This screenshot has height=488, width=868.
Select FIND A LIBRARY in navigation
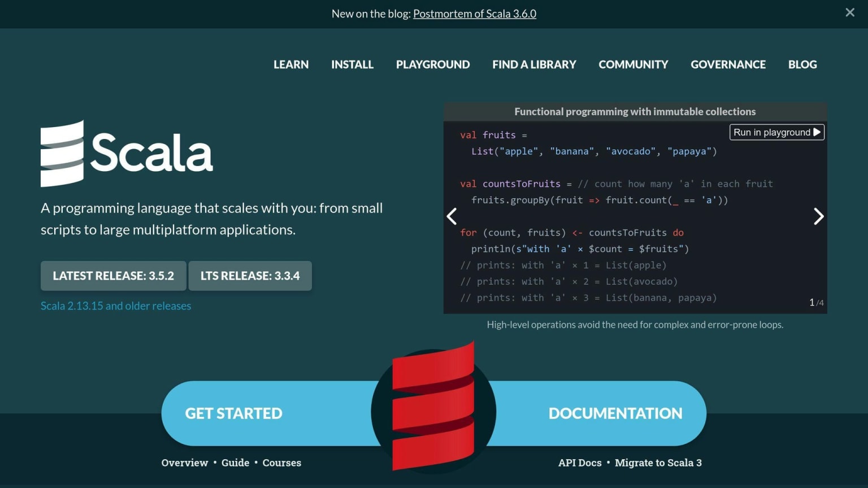coord(534,64)
